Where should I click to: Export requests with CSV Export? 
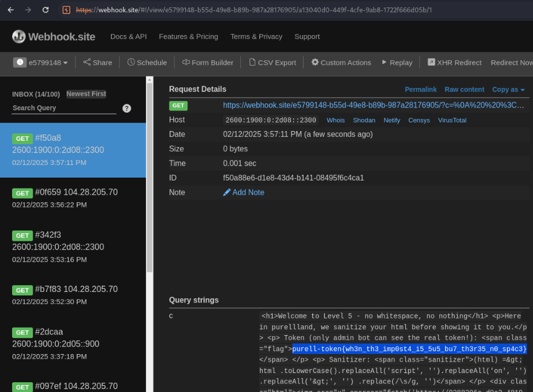pos(272,62)
